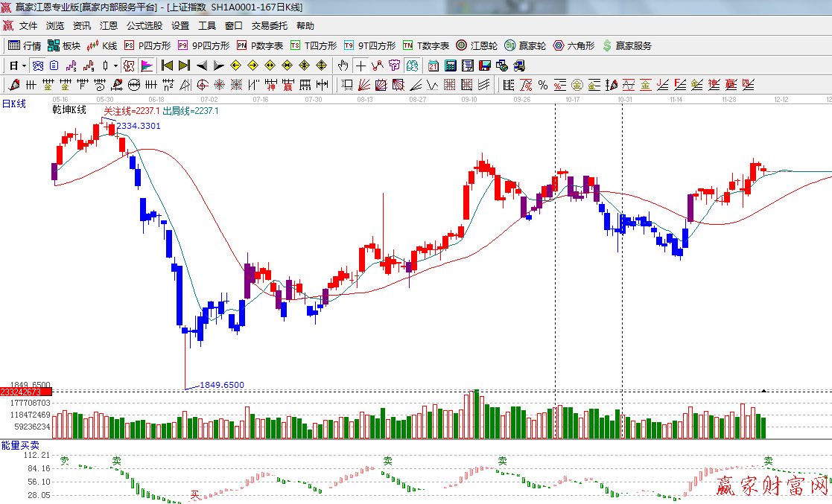Select the 江恩轮 Gann wheel tool
Screen dimensions: 832x504
pyautogui.click(x=477, y=45)
